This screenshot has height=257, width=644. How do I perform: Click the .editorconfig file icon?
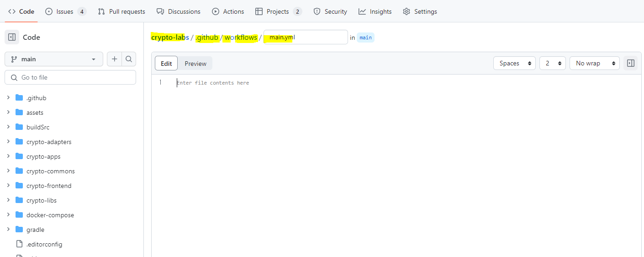coord(19,244)
